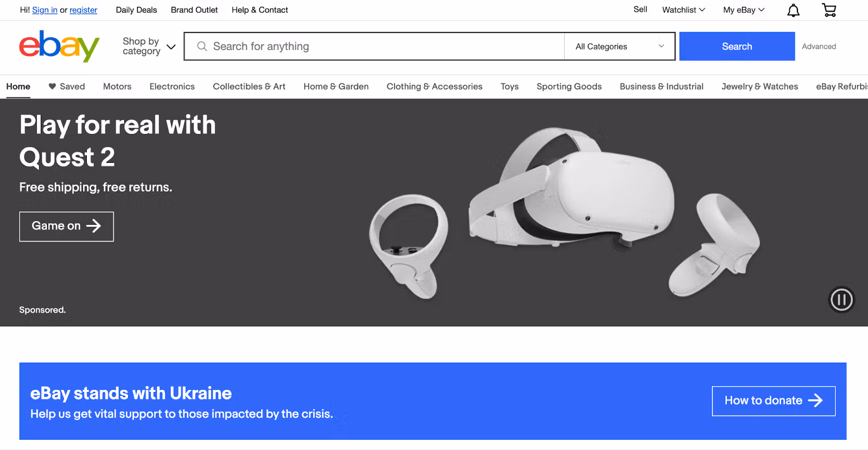Click the blue Search button

pyautogui.click(x=737, y=46)
